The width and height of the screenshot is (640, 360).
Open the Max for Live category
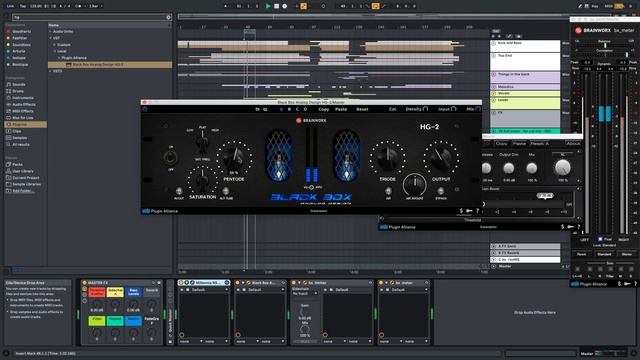pyautogui.click(x=23, y=118)
